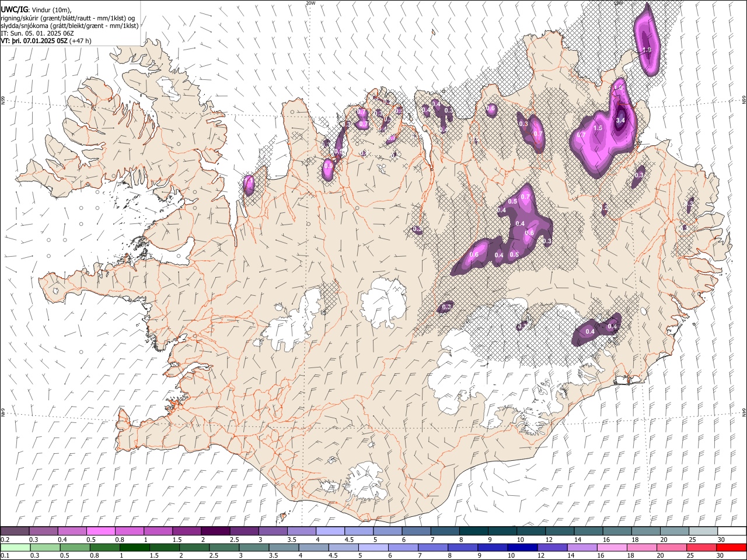Click the 'UWC/IG' model title text
Screen dimensions: 747x560
pyautogui.click(x=14, y=9)
